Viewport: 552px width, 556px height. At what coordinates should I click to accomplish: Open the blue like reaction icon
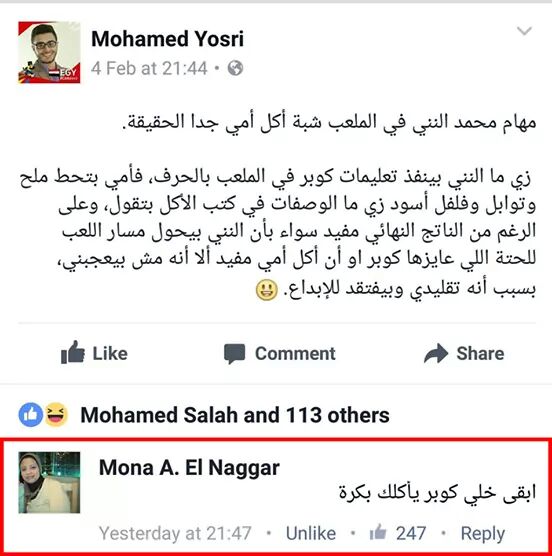click(31, 415)
